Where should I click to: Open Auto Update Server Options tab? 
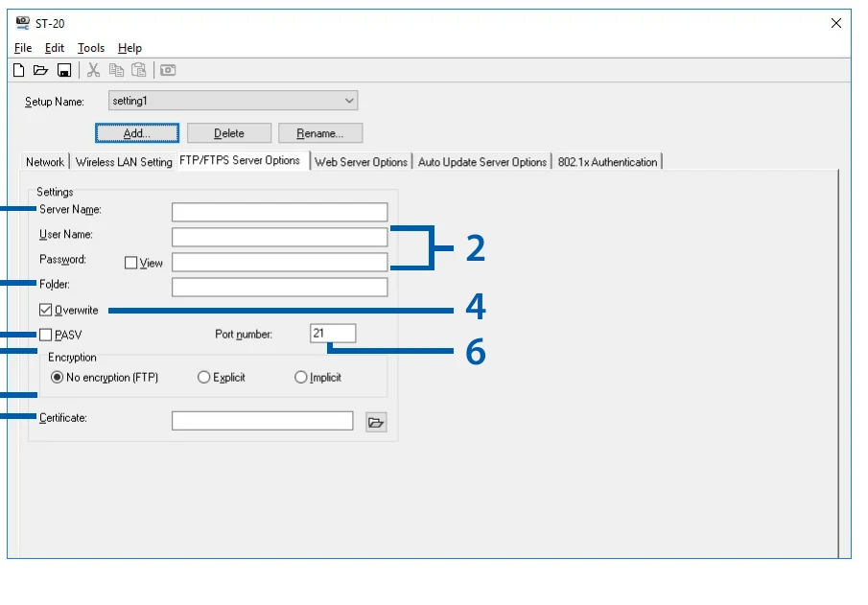tap(482, 162)
